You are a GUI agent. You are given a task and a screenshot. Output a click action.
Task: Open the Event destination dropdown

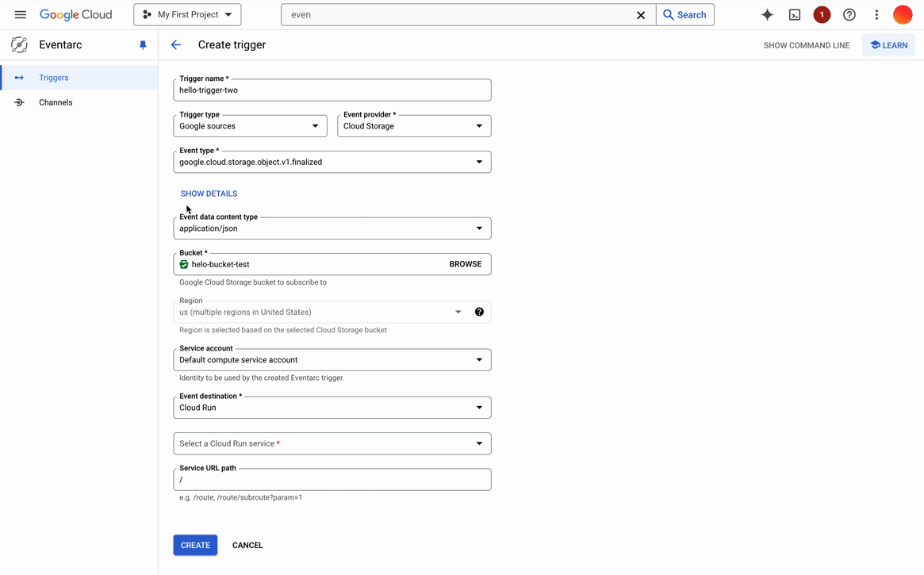[x=332, y=407]
